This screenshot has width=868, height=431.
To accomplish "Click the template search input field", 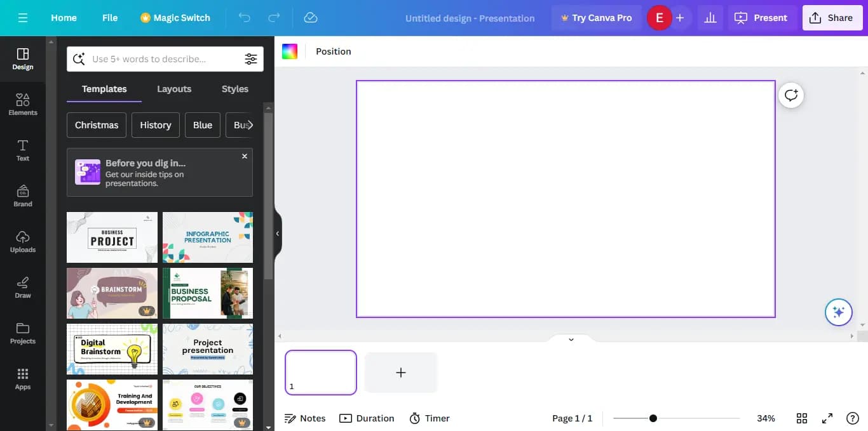I will click(x=165, y=59).
